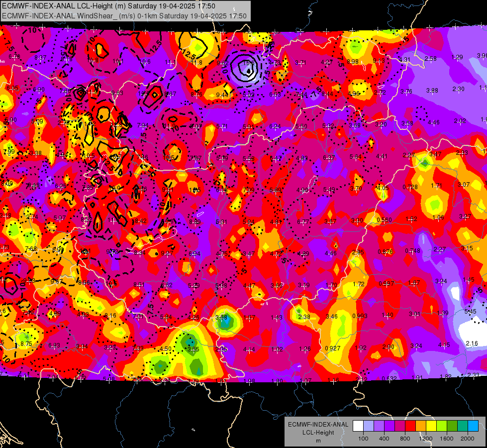487x448 pixels.
Task: Click the value 2.16 in the white area
Action: (x=472, y=343)
